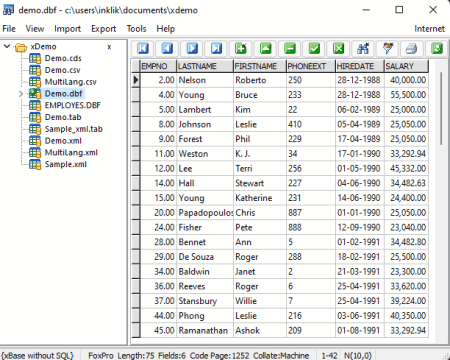Image resolution: width=450 pixels, height=360 pixels.
Task: Select the EMPNO cell 44.00
Action: (x=158, y=316)
